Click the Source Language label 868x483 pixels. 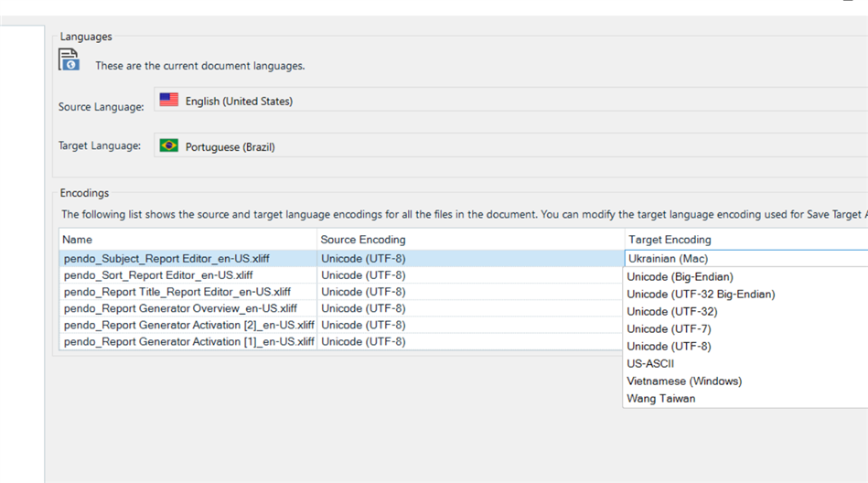[x=102, y=106]
